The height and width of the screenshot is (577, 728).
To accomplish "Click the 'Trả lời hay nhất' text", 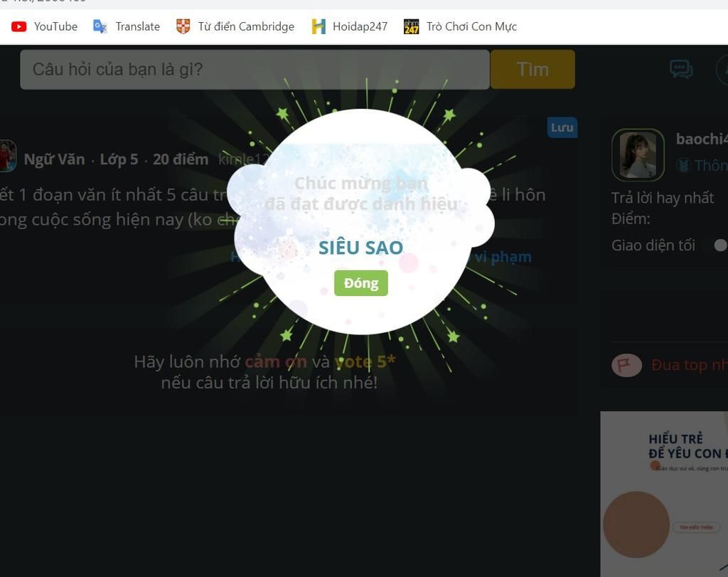I will [x=663, y=198].
